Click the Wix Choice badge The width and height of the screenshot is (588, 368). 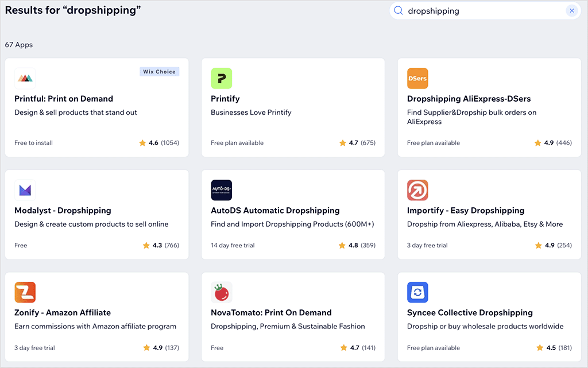[x=160, y=72]
